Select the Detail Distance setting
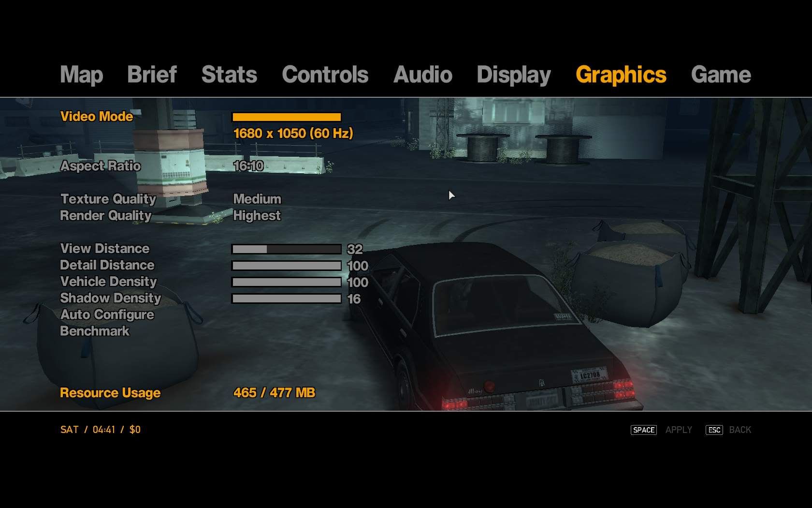The width and height of the screenshot is (812, 508). tap(107, 265)
